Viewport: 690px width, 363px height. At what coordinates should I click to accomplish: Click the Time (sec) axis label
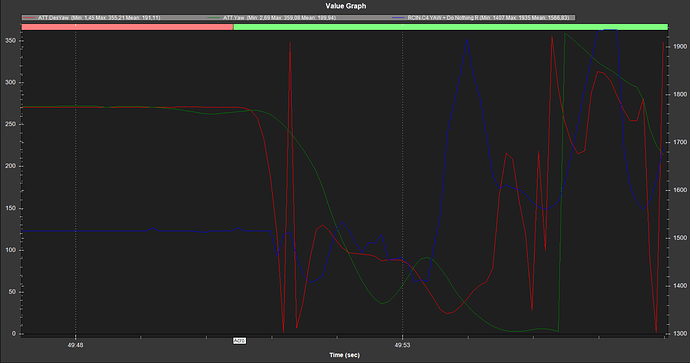(x=345, y=355)
